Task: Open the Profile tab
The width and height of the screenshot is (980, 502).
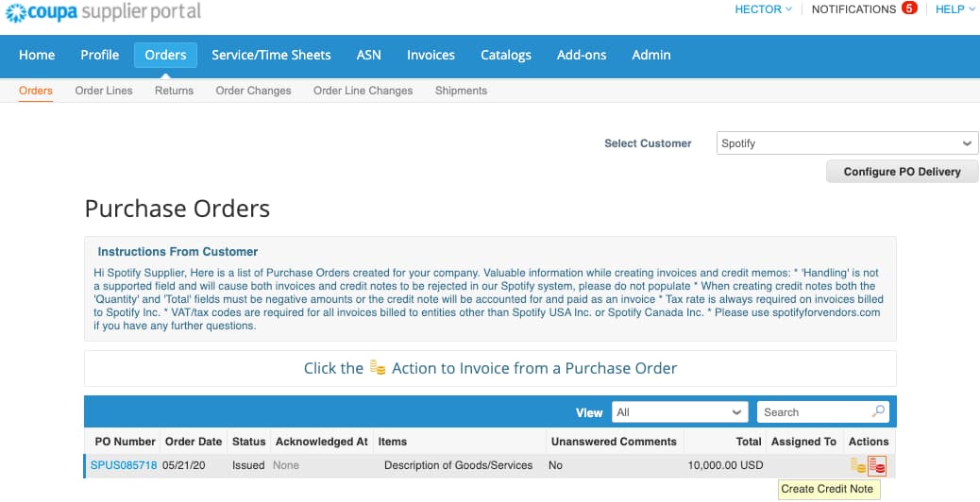Action: pyautogui.click(x=100, y=55)
